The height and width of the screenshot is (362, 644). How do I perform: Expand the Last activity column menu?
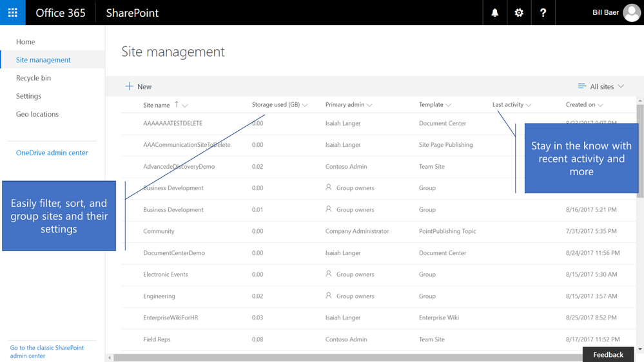pyautogui.click(x=529, y=105)
